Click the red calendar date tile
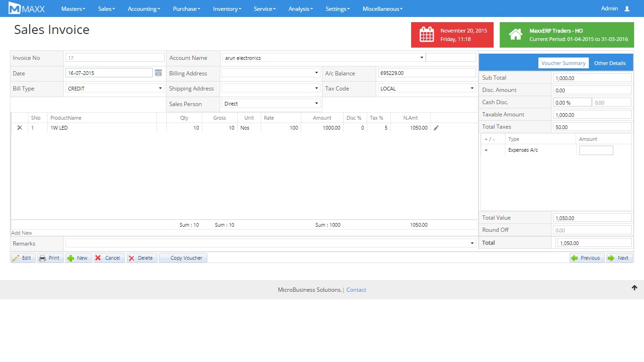644x362 pixels. click(x=452, y=35)
